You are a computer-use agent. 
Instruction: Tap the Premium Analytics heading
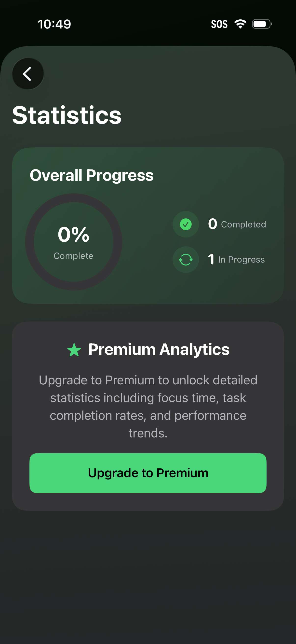(x=159, y=350)
